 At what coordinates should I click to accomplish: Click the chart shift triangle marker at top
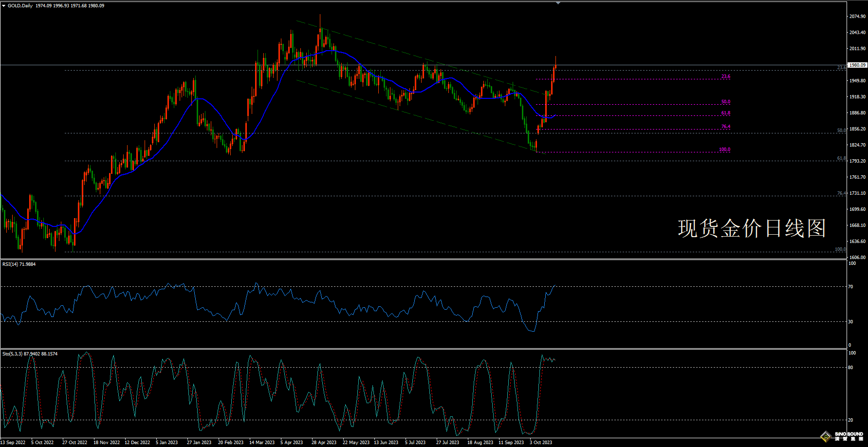point(558,3)
